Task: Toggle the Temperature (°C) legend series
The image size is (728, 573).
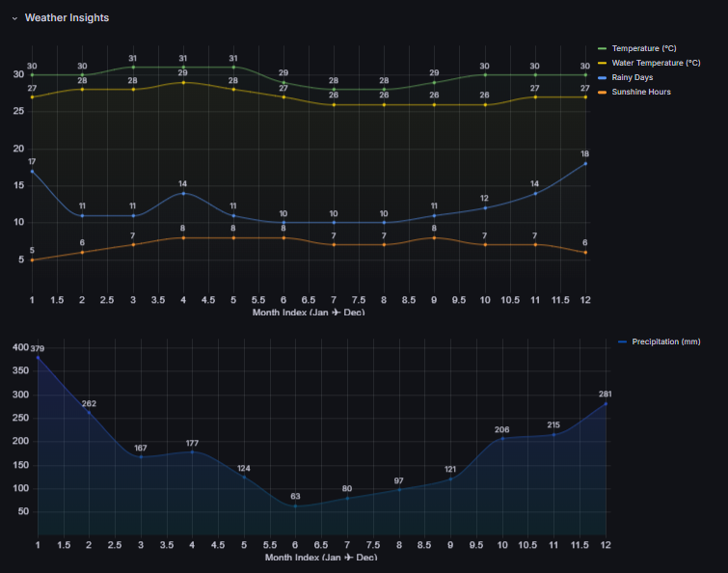Action: (643, 48)
